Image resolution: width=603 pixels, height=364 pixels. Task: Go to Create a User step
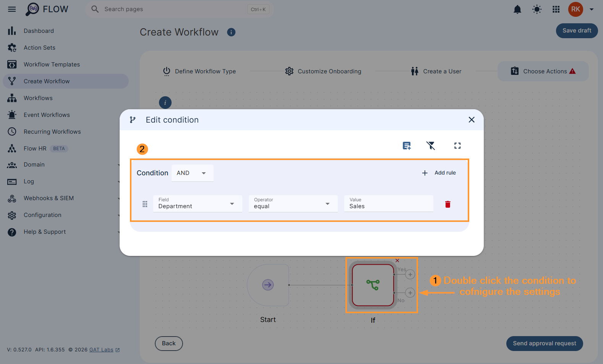coord(436,71)
